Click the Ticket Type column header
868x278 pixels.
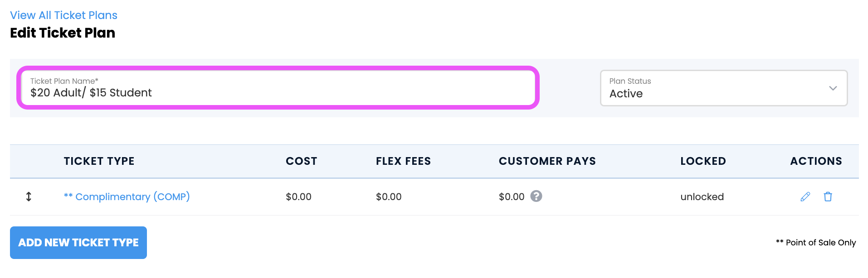pyautogui.click(x=99, y=161)
